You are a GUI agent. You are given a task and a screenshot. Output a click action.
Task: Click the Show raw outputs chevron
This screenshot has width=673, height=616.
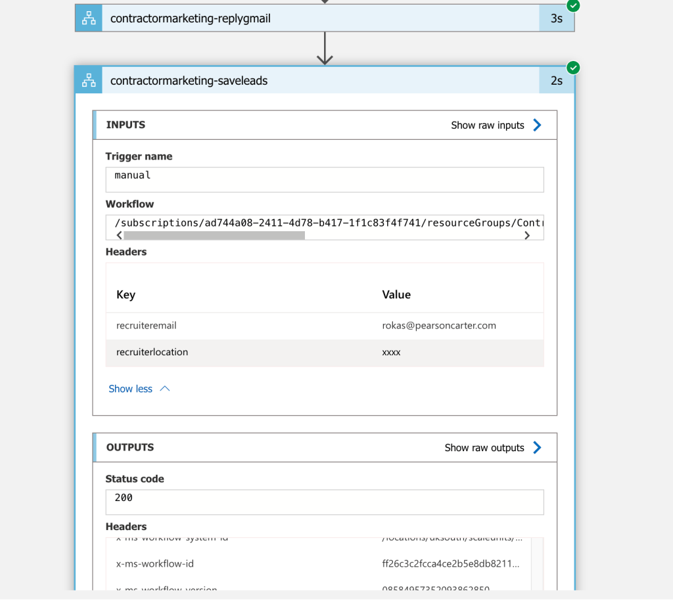pos(537,448)
